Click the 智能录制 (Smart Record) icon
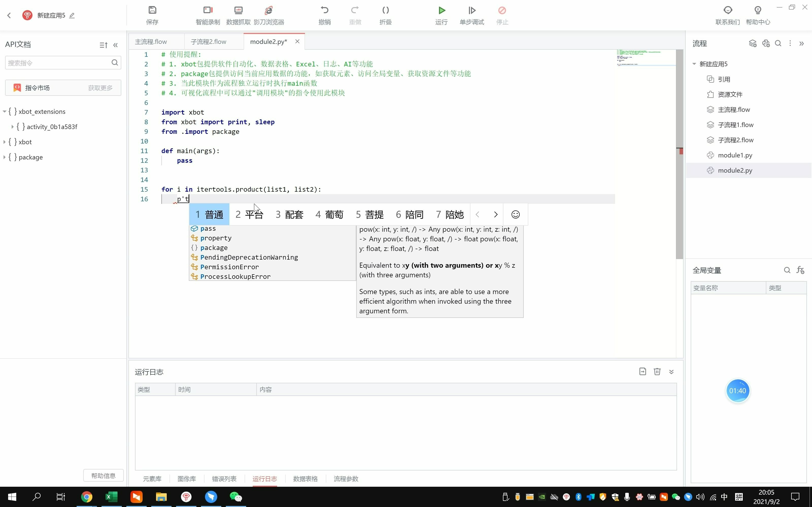 (x=208, y=15)
